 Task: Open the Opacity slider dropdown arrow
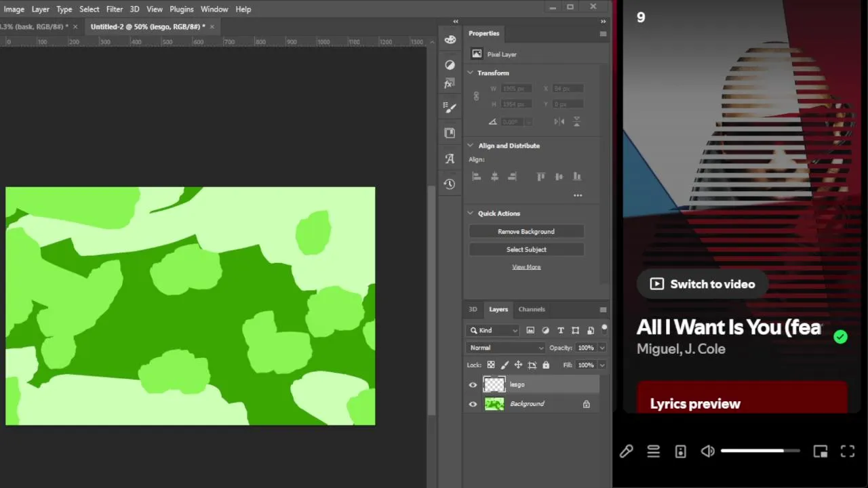point(601,348)
